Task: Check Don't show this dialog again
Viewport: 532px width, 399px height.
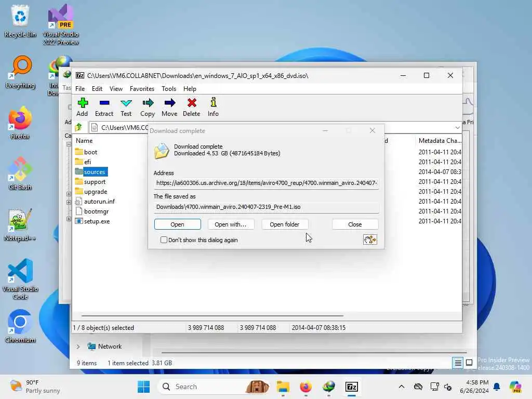Action: (164, 240)
